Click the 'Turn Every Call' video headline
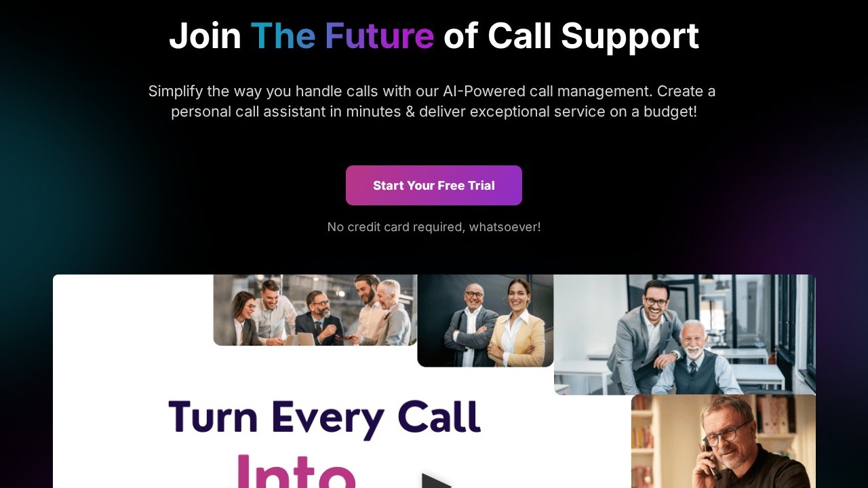 click(x=324, y=418)
